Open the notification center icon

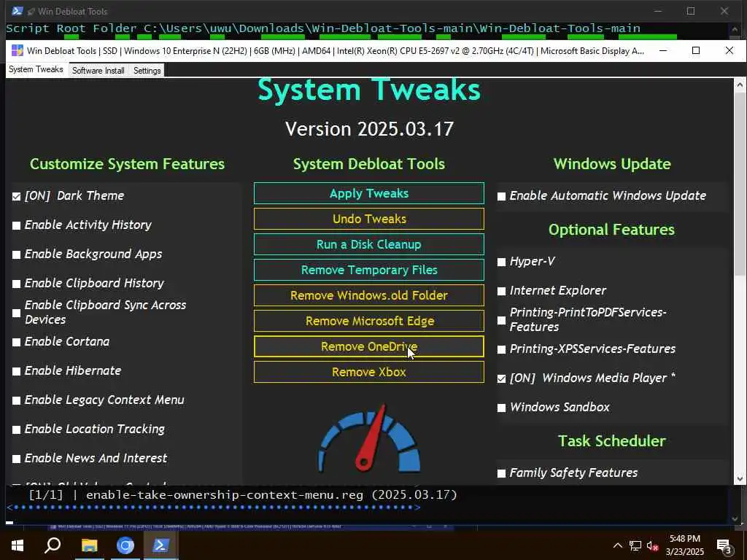[x=724, y=547]
